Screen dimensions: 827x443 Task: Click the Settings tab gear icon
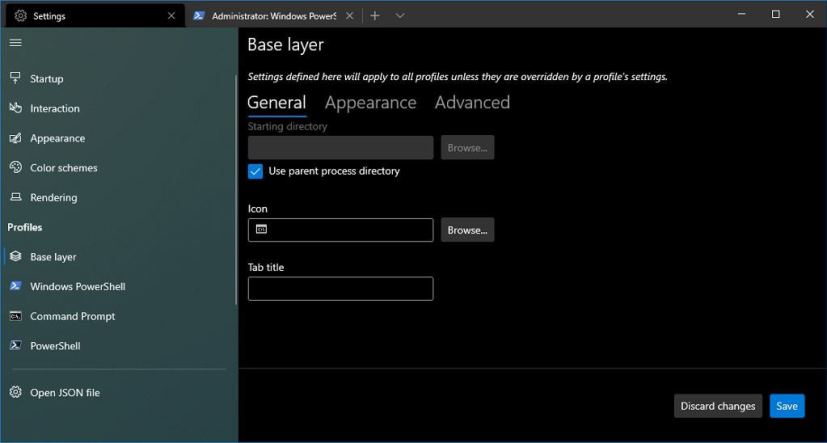tap(21, 16)
